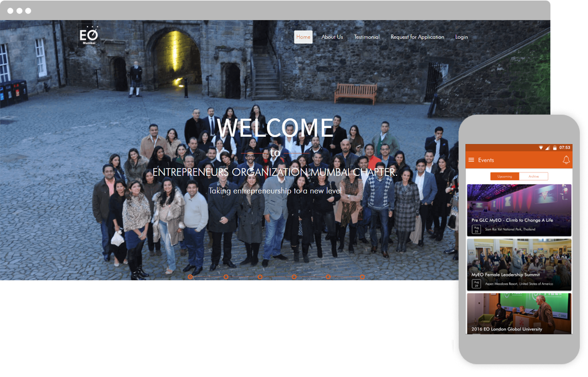Select the first carousel slide dot
Image resolution: width=588 pixels, height=377 pixels.
191,277
